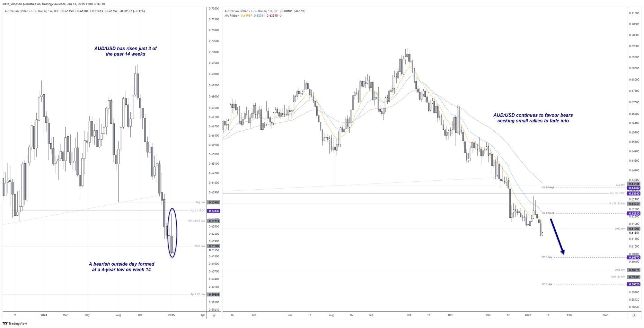
Task: Click daily change '+0.00101 (+0.16%)' in legend
Action: (293, 11)
